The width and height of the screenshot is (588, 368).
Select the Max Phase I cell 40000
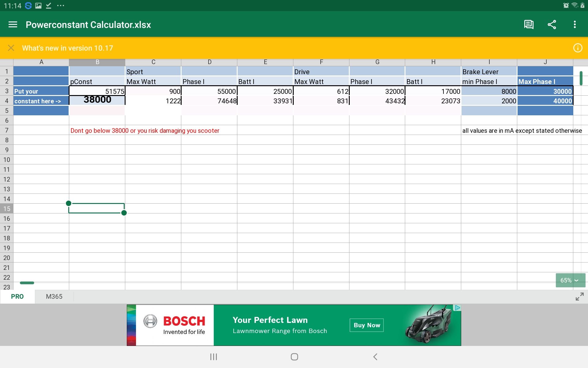(545, 101)
